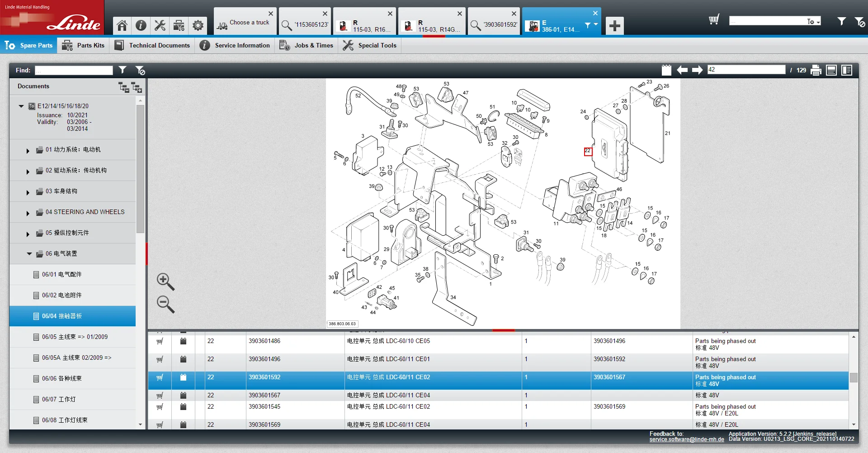This screenshot has width=868, height=453.
Task: Click the settings gear icon
Action: click(198, 25)
